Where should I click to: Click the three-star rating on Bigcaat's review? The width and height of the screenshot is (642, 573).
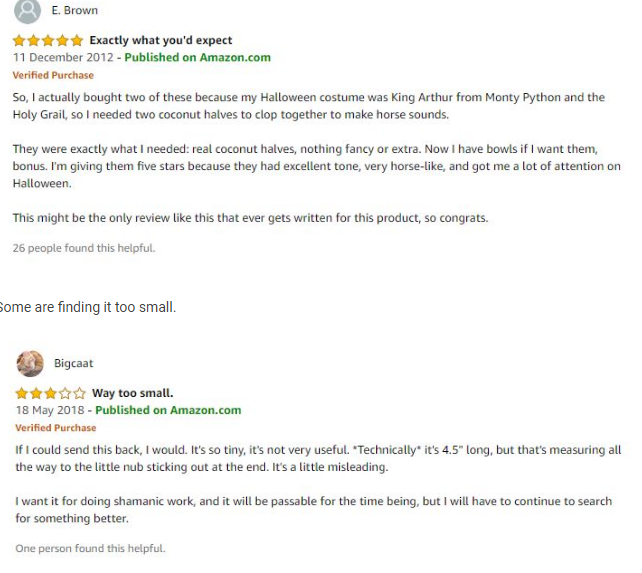coord(50,394)
